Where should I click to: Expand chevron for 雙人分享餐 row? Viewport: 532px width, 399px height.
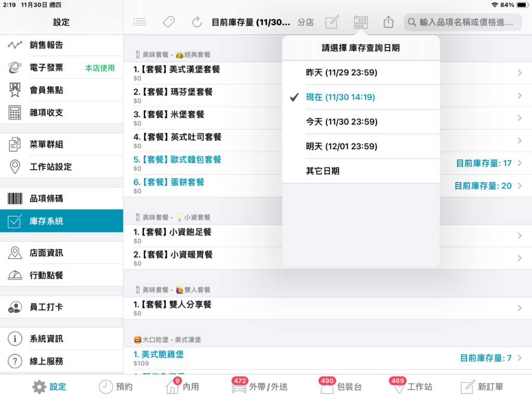(520, 308)
